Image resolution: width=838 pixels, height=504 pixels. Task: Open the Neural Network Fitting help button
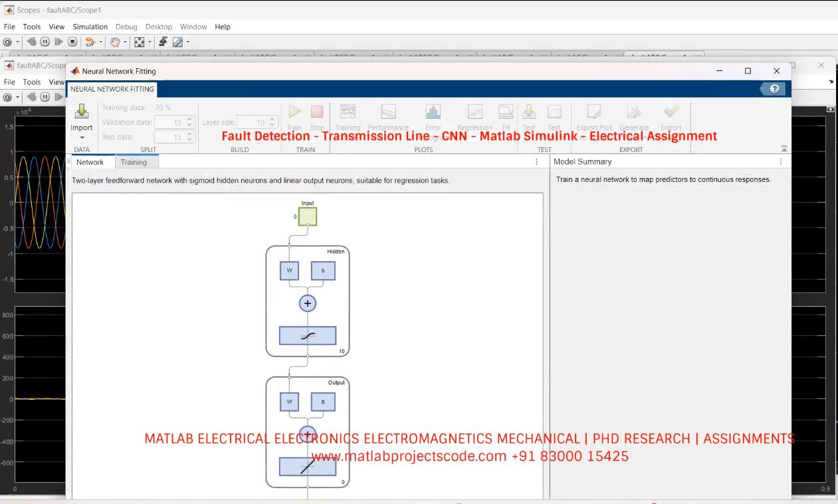click(772, 88)
